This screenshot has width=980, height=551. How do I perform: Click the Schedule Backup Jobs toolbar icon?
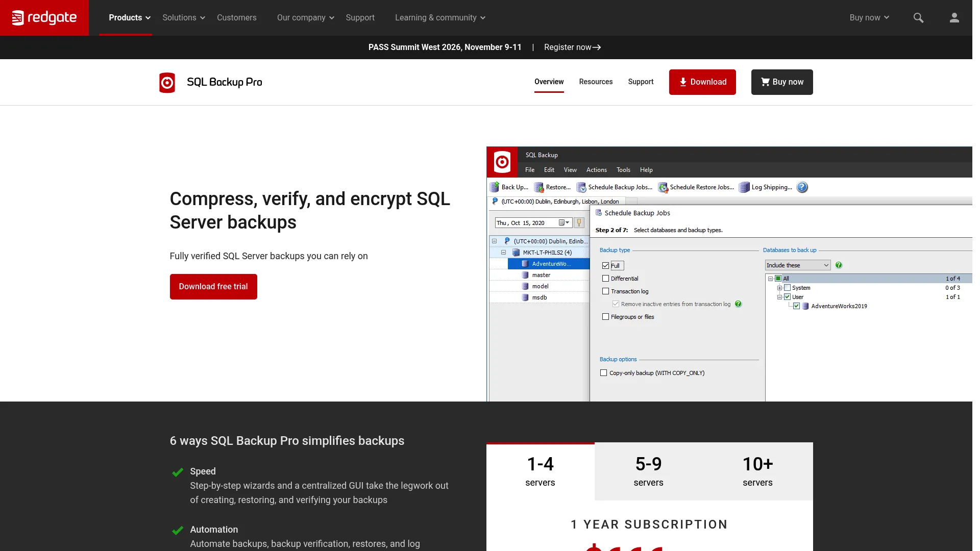(x=581, y=187)
